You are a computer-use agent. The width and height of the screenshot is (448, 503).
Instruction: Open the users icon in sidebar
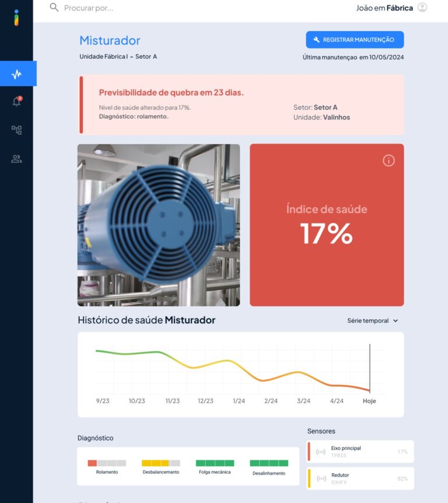[x=16, y=159]
